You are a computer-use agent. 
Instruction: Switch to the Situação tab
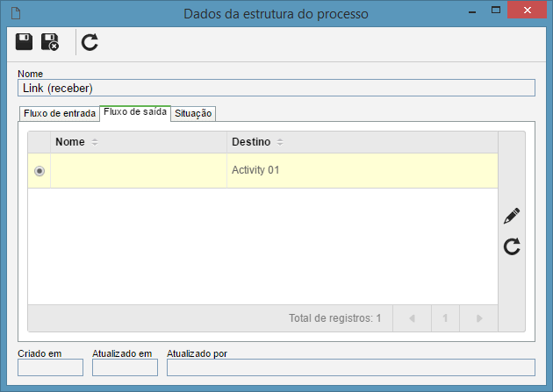(193, 113)
